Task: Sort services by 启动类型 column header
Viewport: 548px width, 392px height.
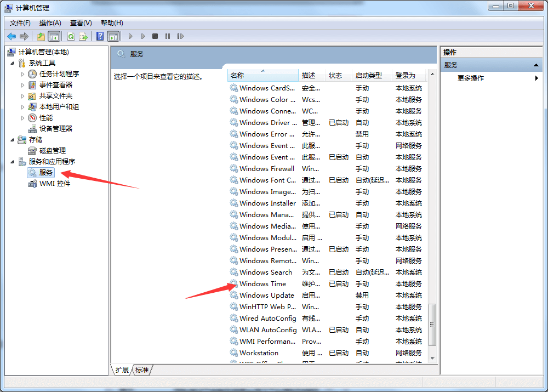Action: coord(372,76)
